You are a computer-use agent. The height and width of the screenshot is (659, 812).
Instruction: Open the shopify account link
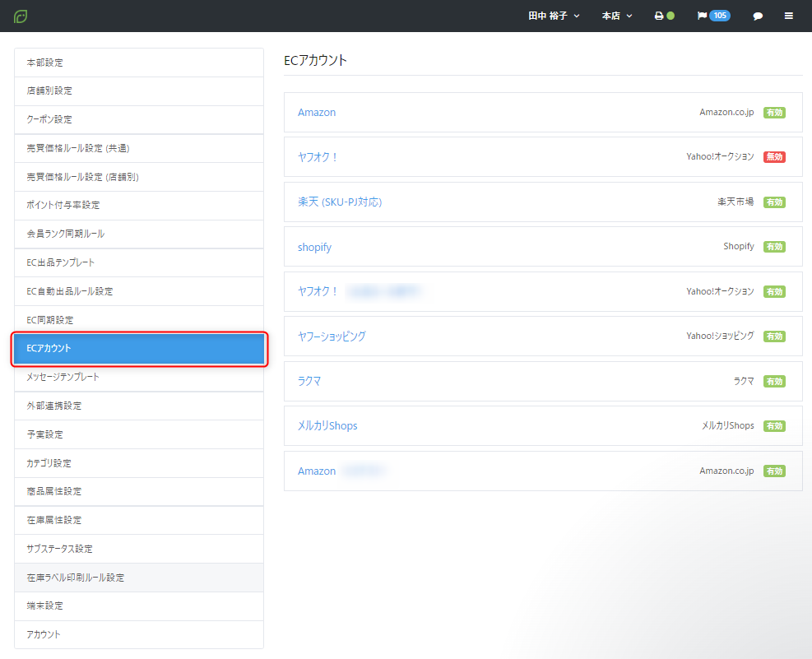pos(314,248)
